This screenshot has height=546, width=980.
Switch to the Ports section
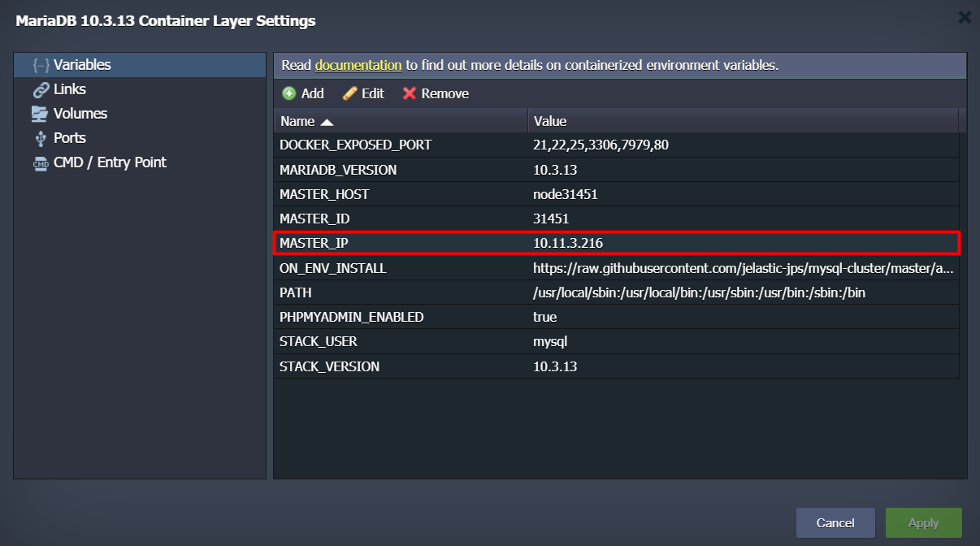70,138
